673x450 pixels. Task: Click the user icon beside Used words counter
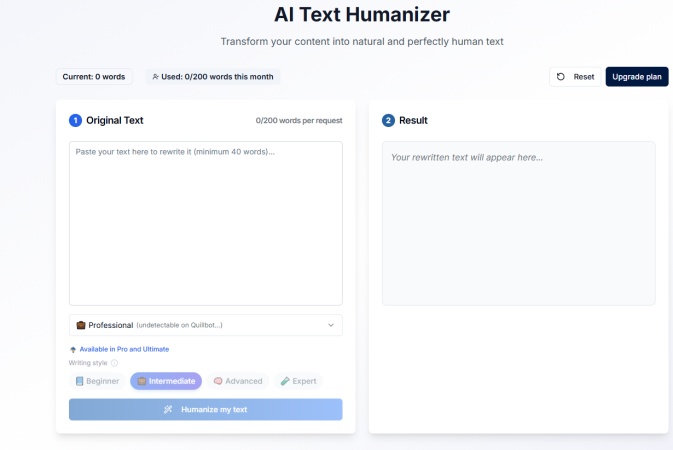tap(155, 77)
